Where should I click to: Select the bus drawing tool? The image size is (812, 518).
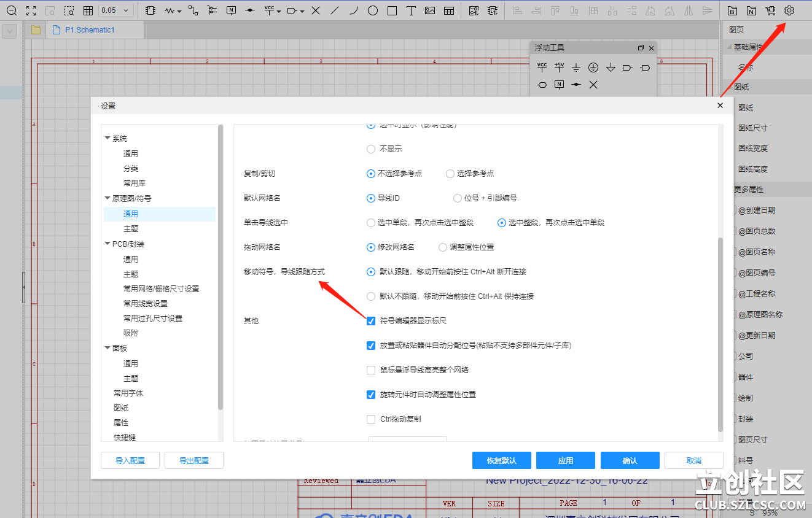click(212, 10)
